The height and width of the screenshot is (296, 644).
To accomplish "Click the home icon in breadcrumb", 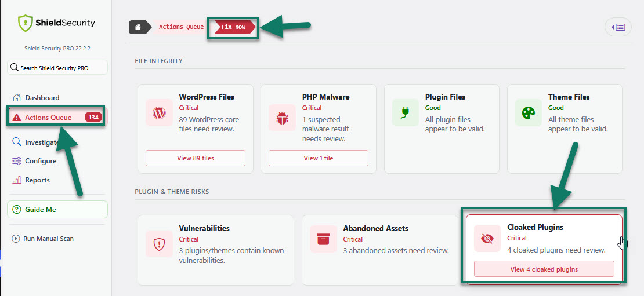I will click(x=139, y=27).
